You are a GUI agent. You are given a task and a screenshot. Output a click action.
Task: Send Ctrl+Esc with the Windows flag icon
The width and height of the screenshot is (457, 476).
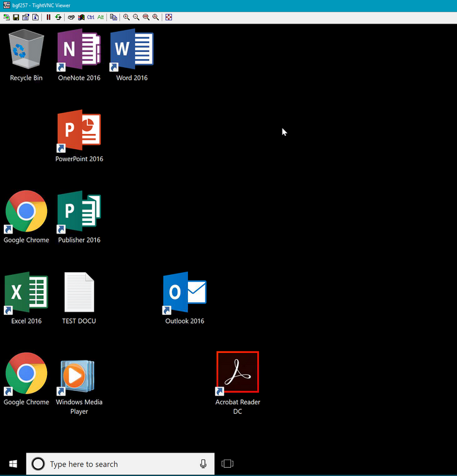(x=81, y=17)
